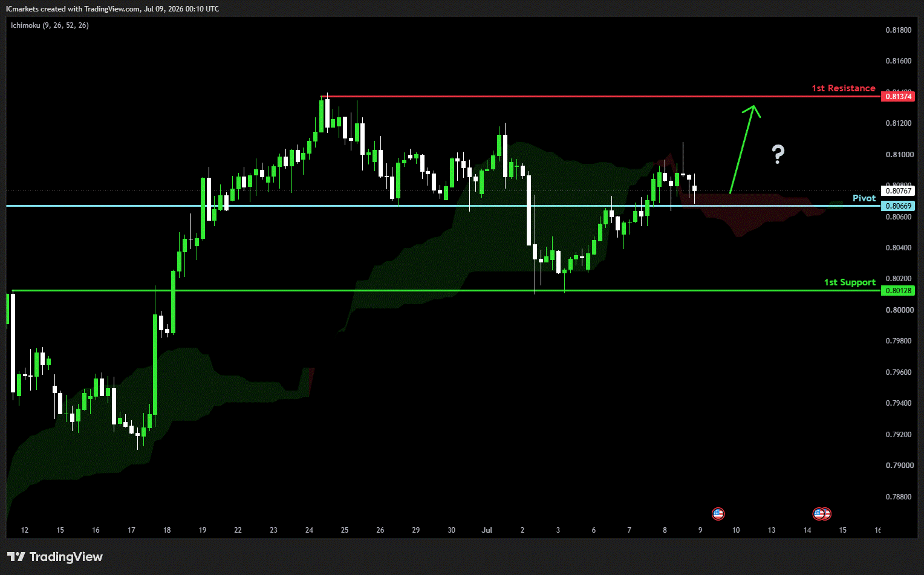Select the Ichimoku (9, 26, 52, 26) indicator label
Viewport: 924px width, 575px height.
click(x=50, y=25)
